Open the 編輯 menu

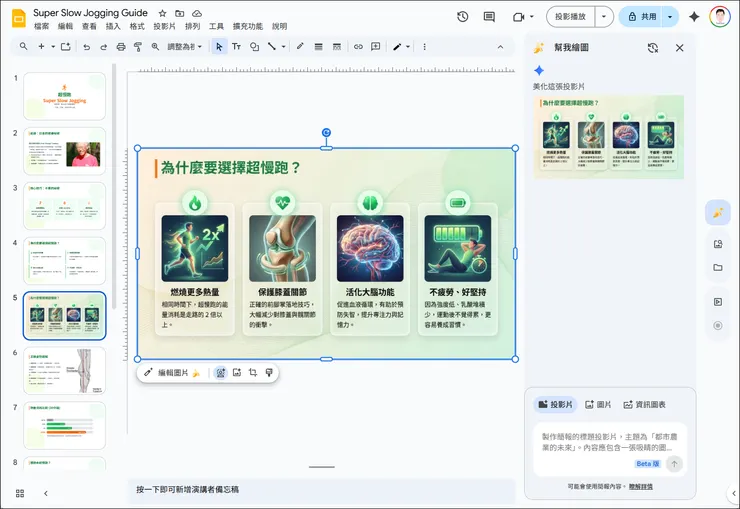65,26
